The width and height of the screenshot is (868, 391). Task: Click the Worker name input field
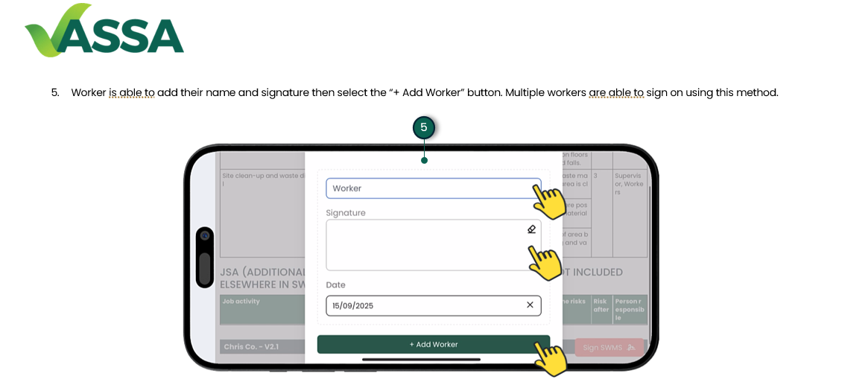coord(433,188)
